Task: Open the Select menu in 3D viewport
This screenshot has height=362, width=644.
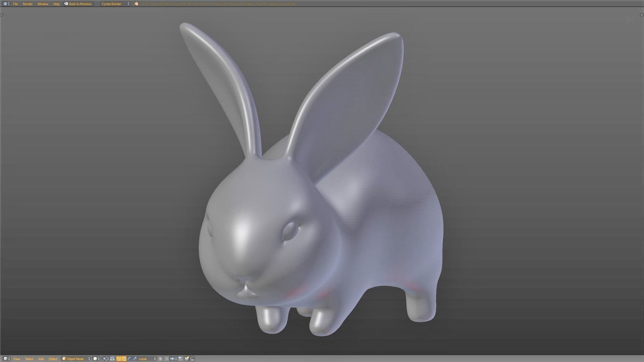Action: [x=29, y=359]
